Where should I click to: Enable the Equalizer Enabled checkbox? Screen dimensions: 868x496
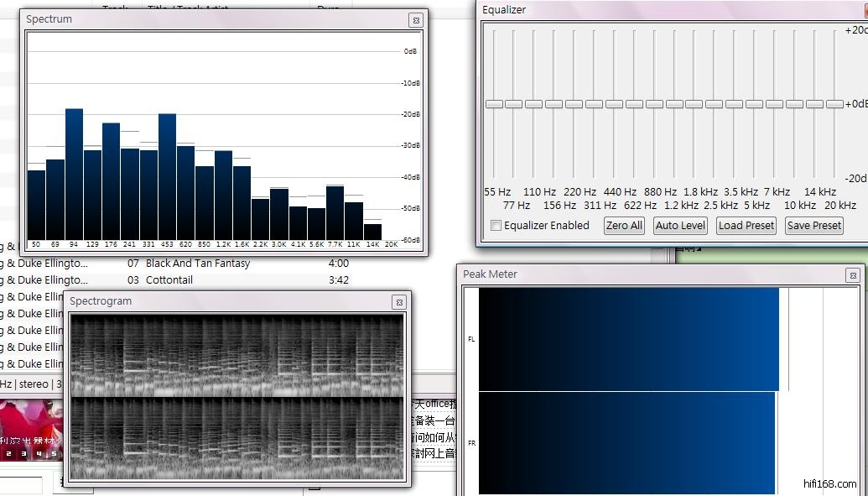point(496,226)
